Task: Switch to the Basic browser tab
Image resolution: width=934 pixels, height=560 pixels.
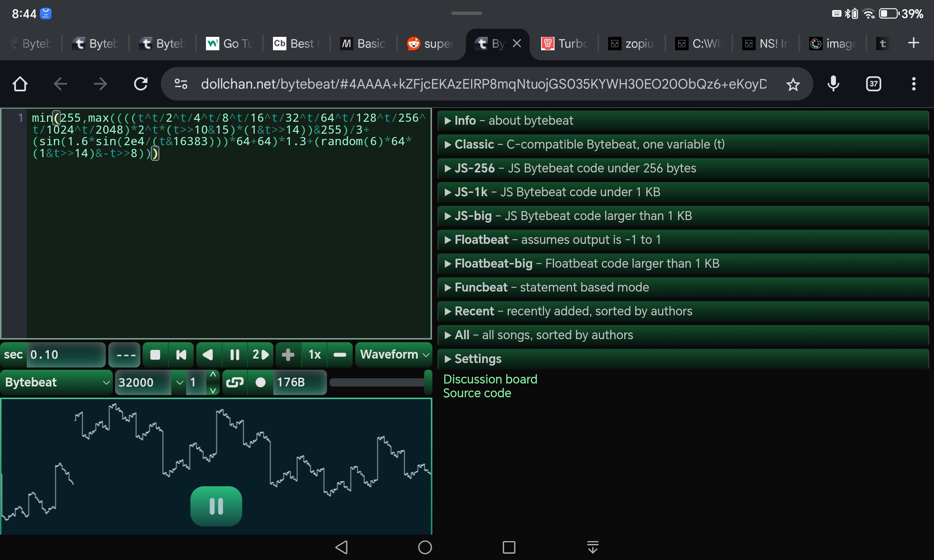Action: [x=363, y=44]
